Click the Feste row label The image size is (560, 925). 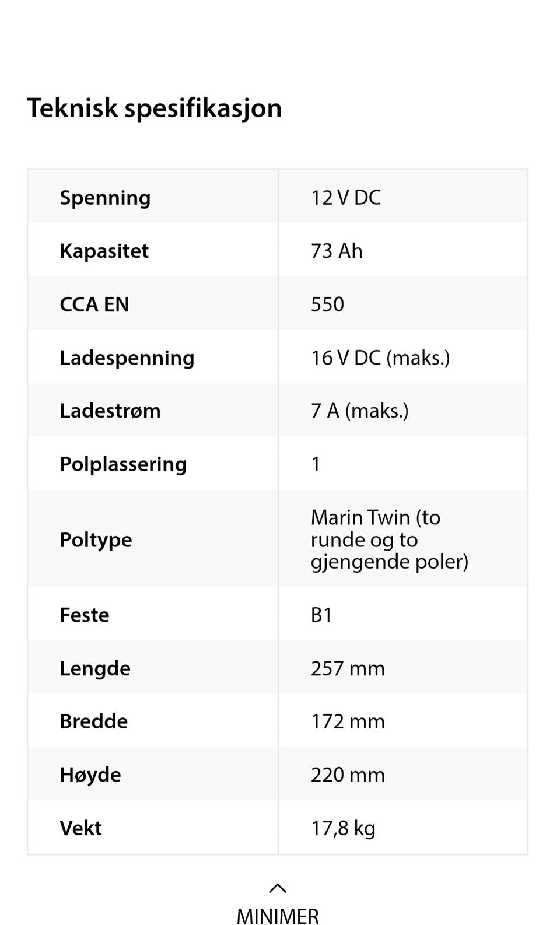[x=85, y=615]
